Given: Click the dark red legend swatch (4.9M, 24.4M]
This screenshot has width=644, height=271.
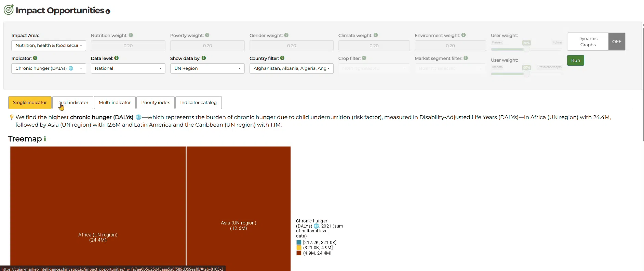Looking at the screenshot, I should pyautogui.click(x=299, y=253).
